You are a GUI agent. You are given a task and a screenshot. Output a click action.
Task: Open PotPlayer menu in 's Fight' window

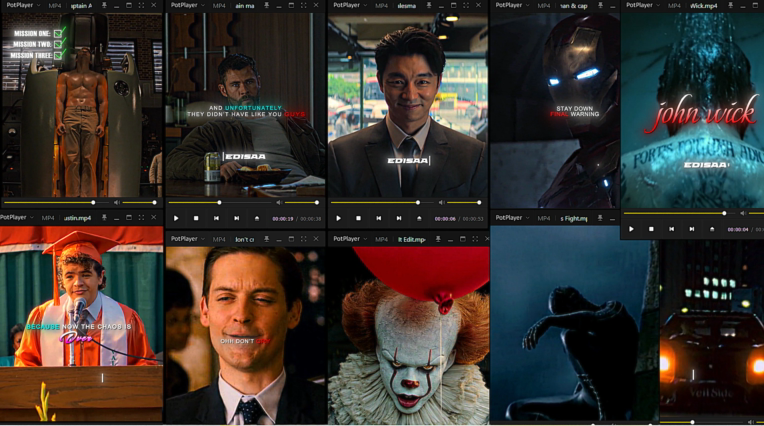click(512, 218)
